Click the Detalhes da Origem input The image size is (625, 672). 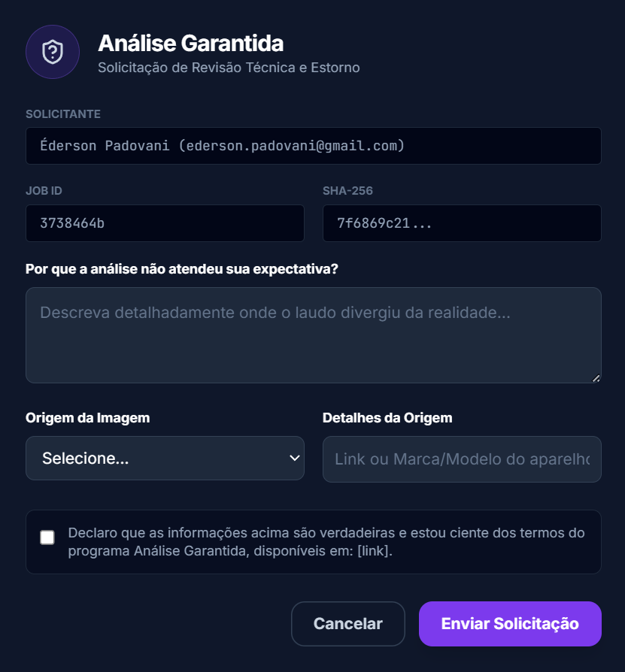[x=462, y=459]
